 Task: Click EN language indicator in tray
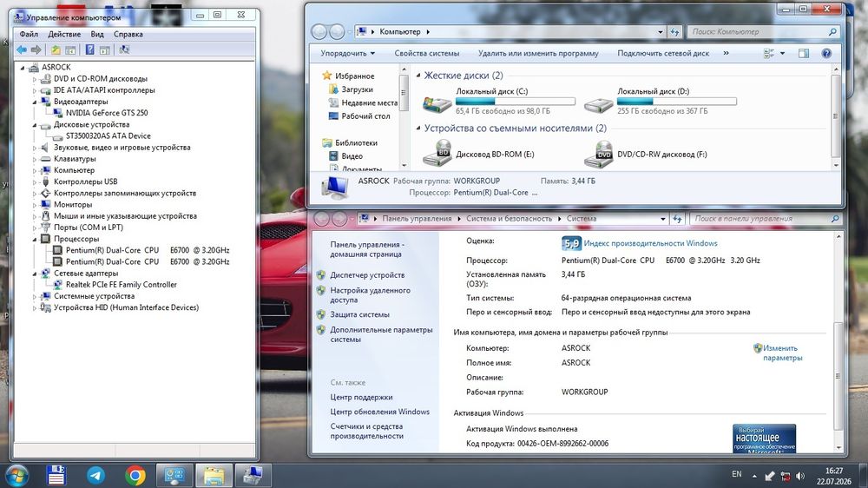click(736, 474)
